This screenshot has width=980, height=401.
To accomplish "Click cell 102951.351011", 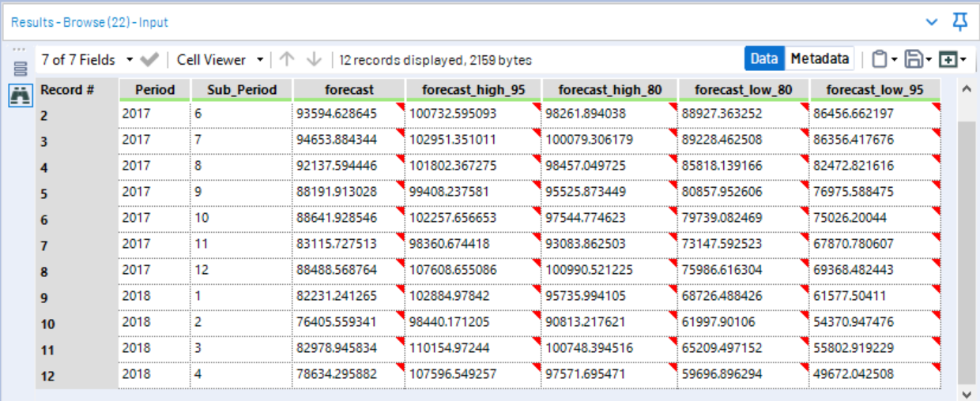I will click(473, 140).
